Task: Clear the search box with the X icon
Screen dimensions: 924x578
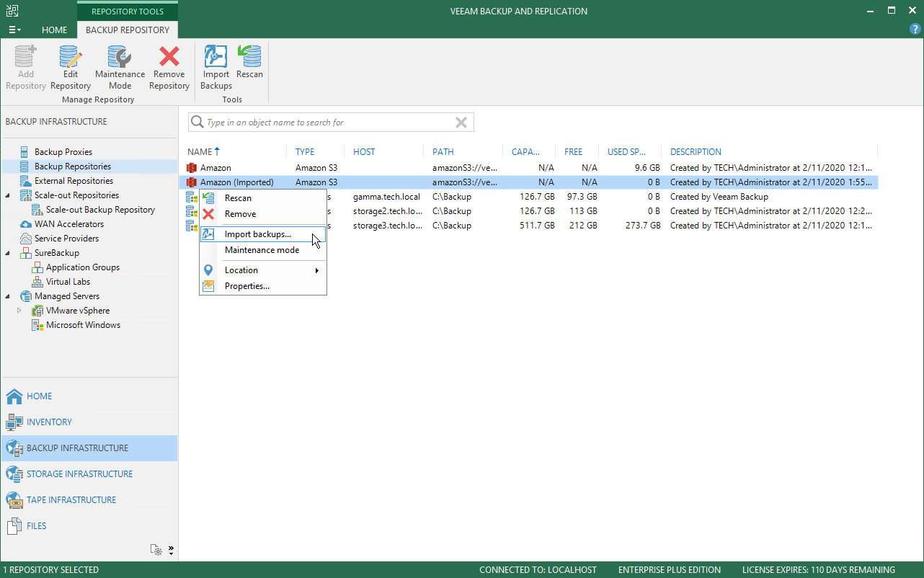Action: coord(461,123)
